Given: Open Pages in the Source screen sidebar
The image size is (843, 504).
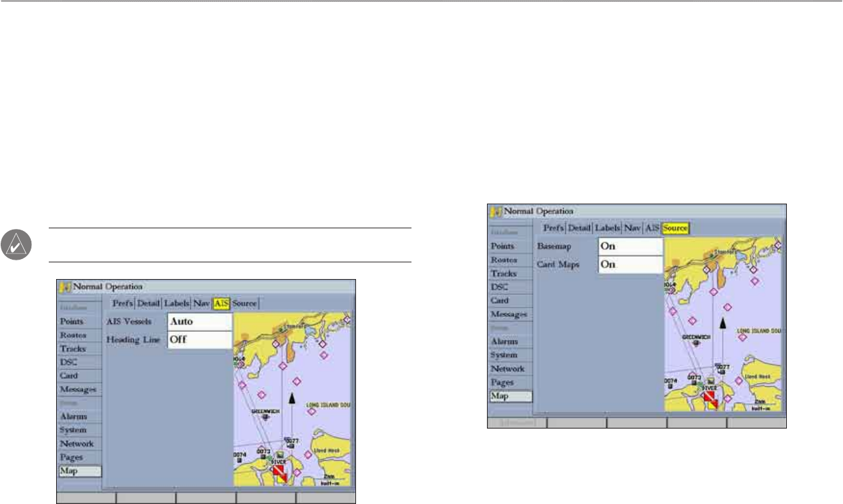Looking at the screenshot, I should (x=510, y=383).
